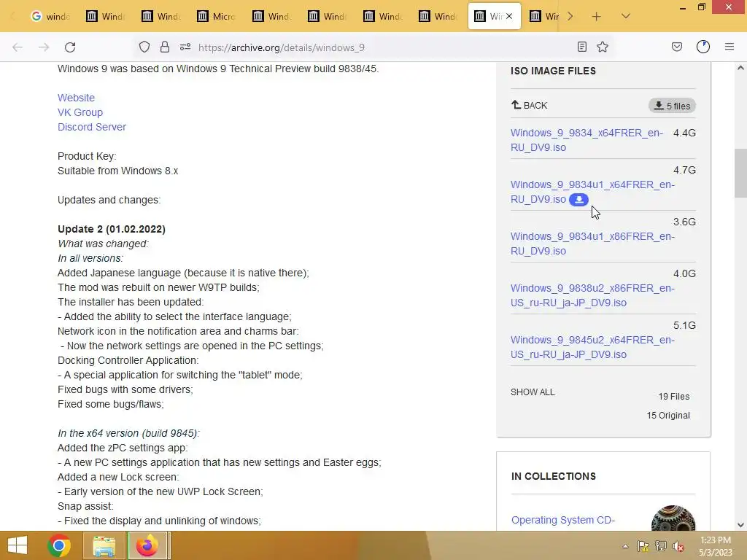The image size is (747, 560).
Task: Click the '15 Original' count text
Action: click(x=668, y=415)
